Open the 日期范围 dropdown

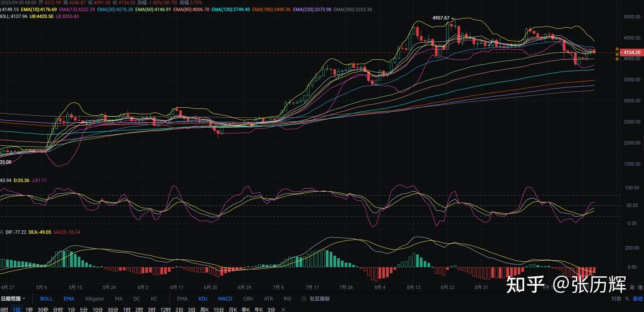point(13,299)
